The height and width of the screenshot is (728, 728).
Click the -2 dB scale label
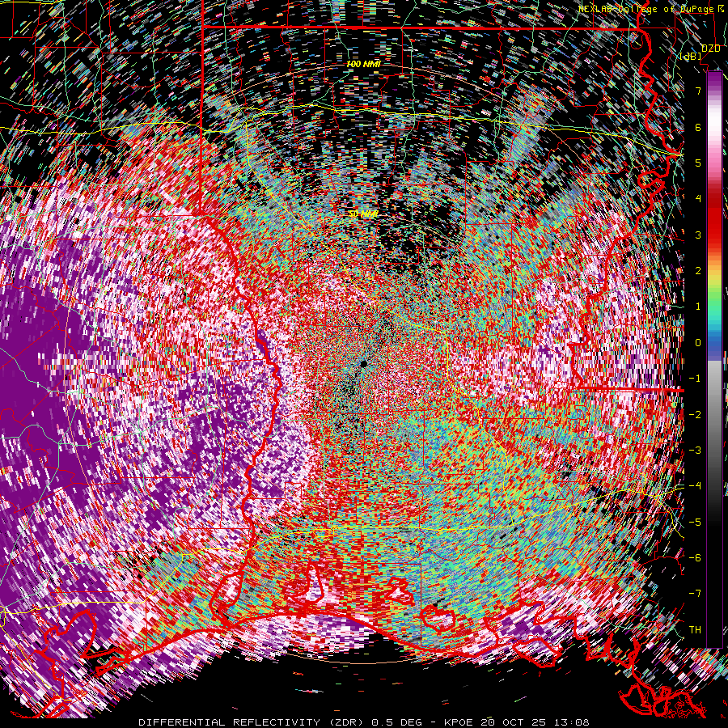coord(695,415)
